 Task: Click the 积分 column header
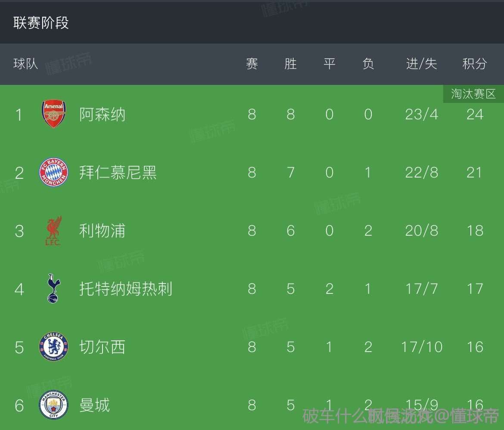(x=474, y=64)
